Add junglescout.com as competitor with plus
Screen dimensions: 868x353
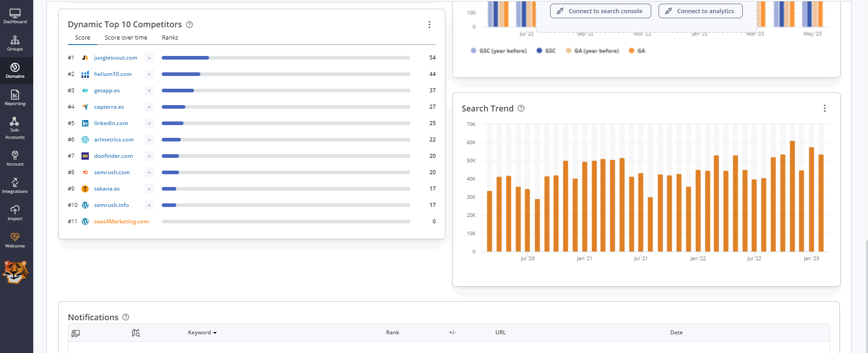coord(149,58)
